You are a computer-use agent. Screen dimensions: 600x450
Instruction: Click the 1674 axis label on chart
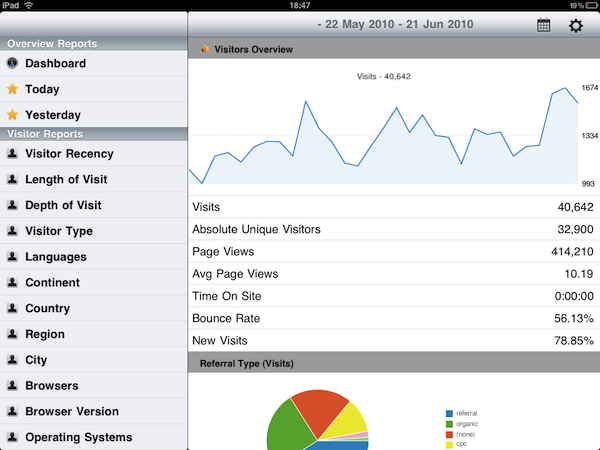pos(590,88)
